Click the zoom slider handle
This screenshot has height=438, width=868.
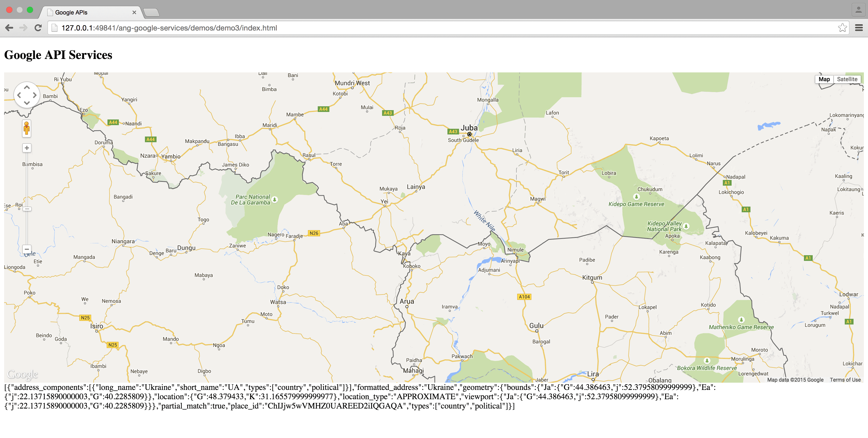click(x=27, y=209)
